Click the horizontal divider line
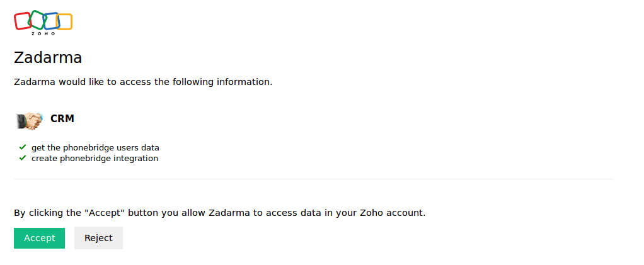The height and width of the screenshot is (265, 644). coord(313,179)
